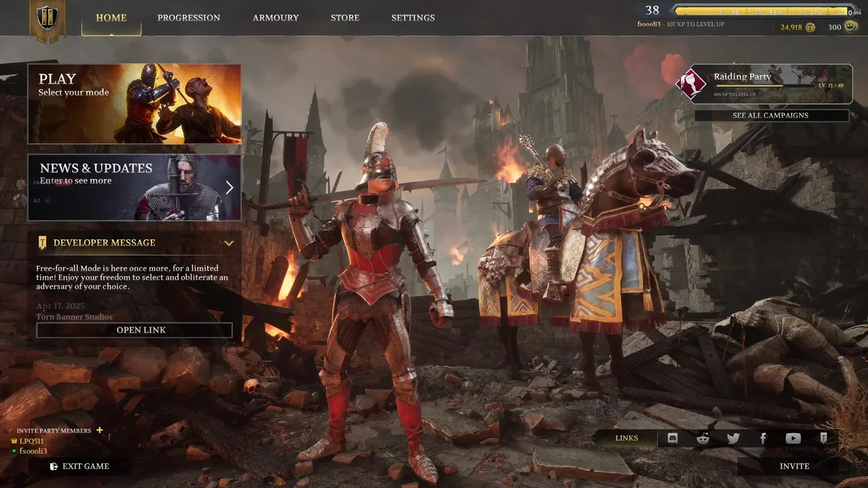Click the player XP progress bar

[763, 11]
